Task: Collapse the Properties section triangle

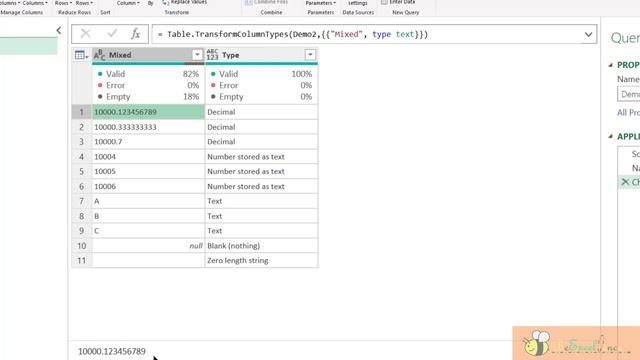Action: pos(611,65)
